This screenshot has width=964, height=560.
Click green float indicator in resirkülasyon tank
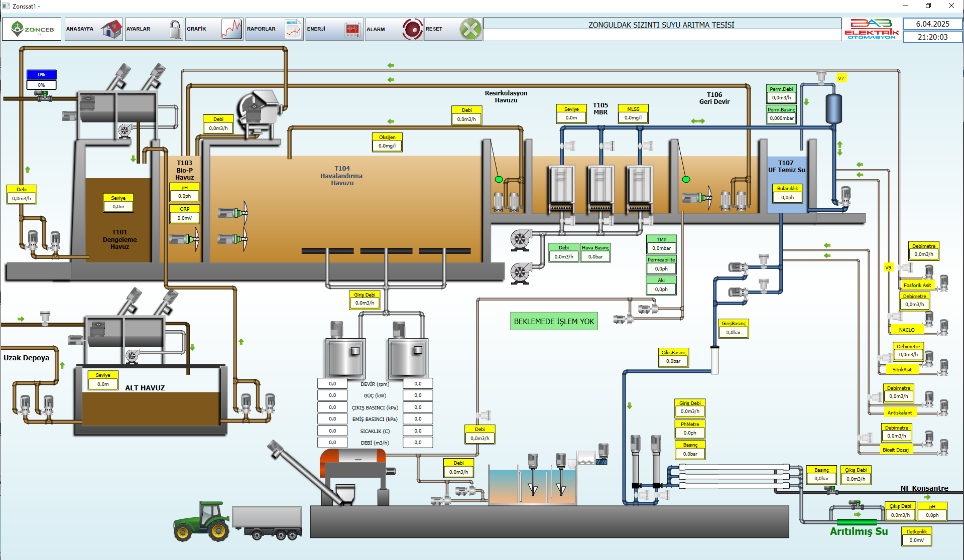tap(499, 179)
